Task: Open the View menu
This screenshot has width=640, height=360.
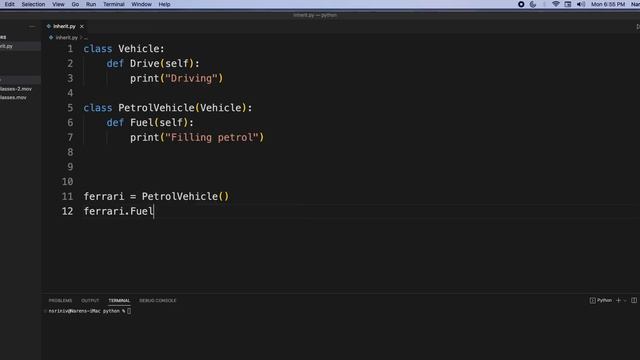Action: [x=58, y=4]
